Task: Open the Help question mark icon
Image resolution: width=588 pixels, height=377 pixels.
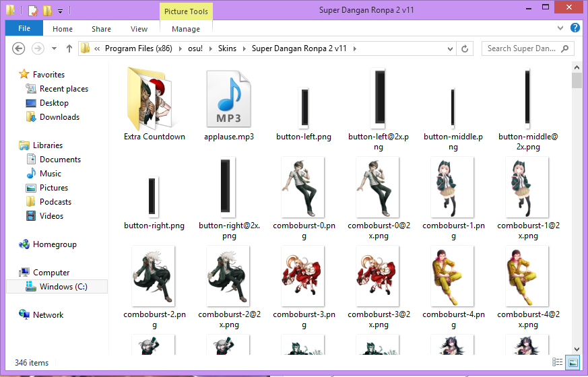Action: pos(575,28)
